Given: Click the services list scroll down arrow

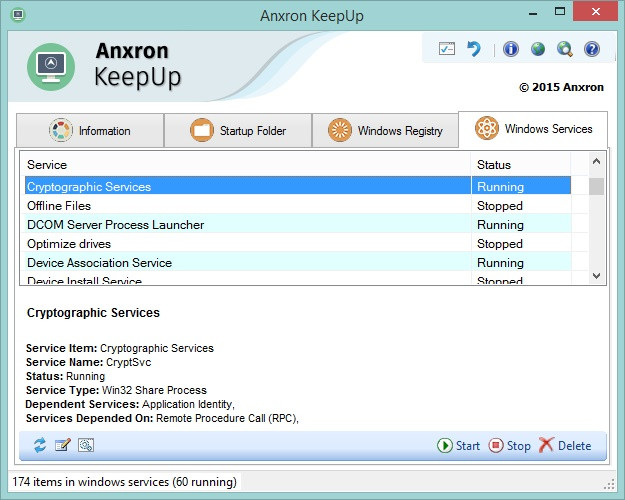Looking at the screenshot, I should coord(596,276).
